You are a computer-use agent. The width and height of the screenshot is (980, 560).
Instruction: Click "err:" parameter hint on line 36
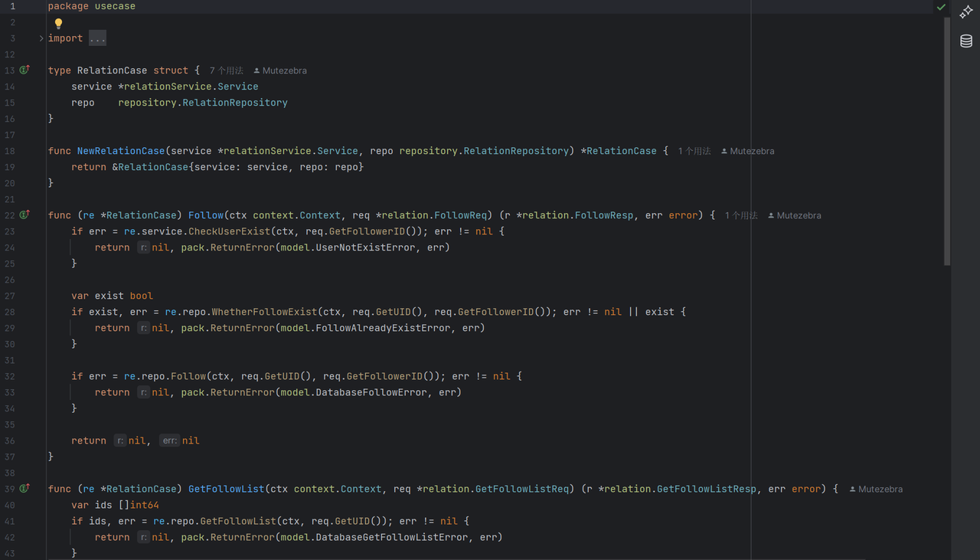pos(170,440)
